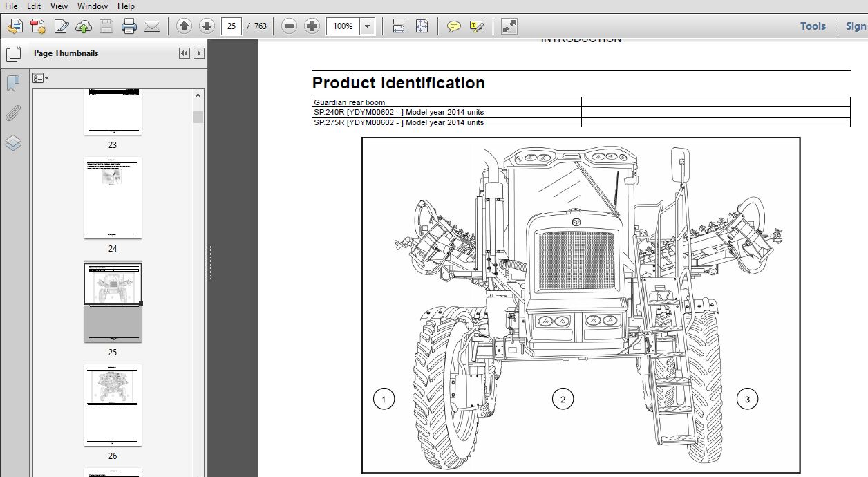The image size is (868, 477).
Task: Open the Help menu
Action: coord(126,6)
